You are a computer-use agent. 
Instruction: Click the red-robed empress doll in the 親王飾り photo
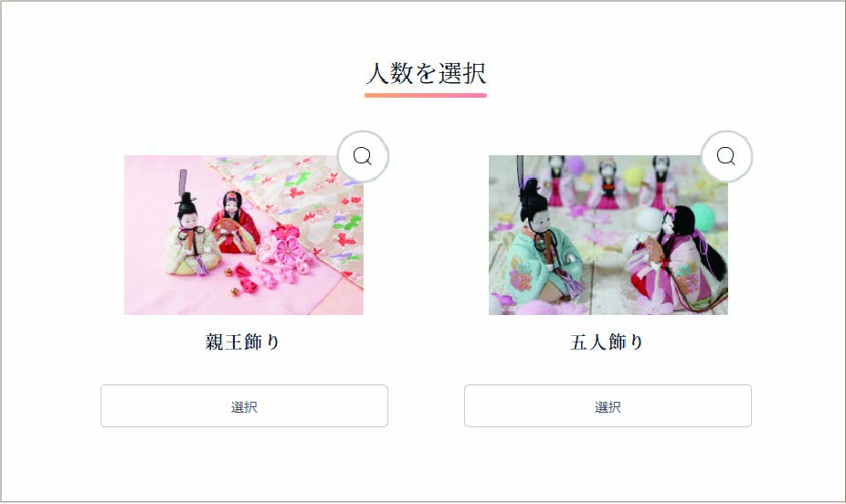(x=235, y=222)
